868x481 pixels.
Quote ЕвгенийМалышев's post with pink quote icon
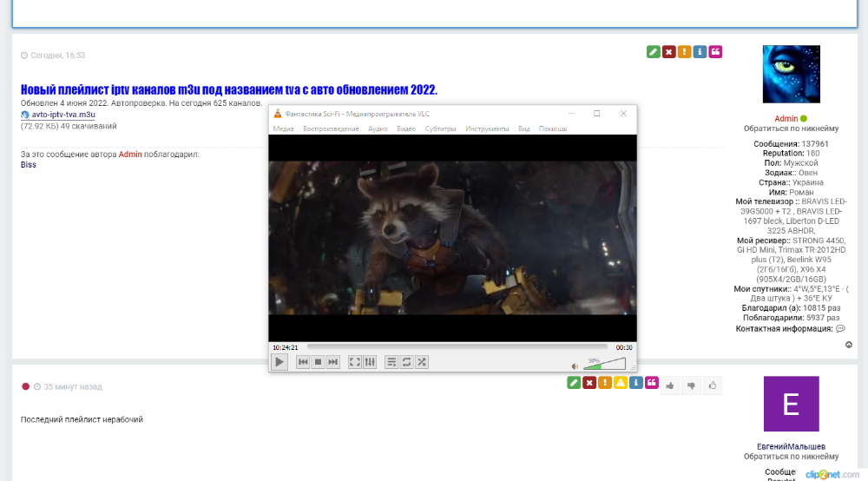[652, 383]
